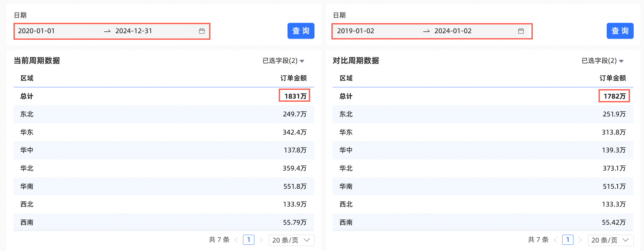
Task: Click 342.4万 order amount cell
Action: [295, 132]
